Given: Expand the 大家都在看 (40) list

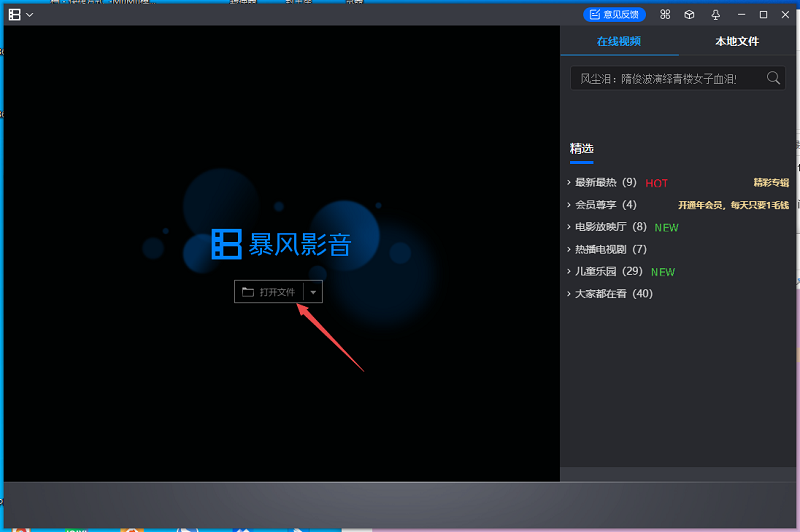Looking at the screenshot, I should [569, 293].
